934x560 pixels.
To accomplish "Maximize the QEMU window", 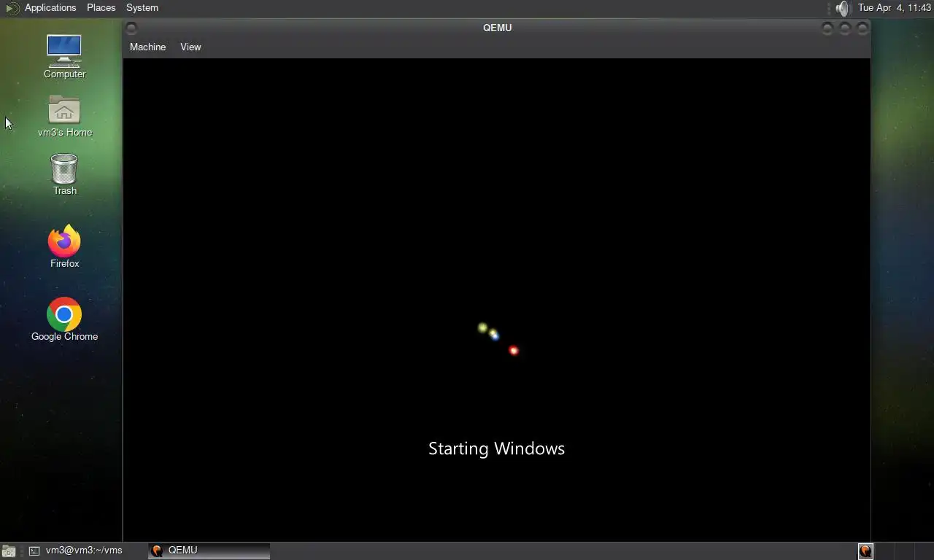I will 844,28.
